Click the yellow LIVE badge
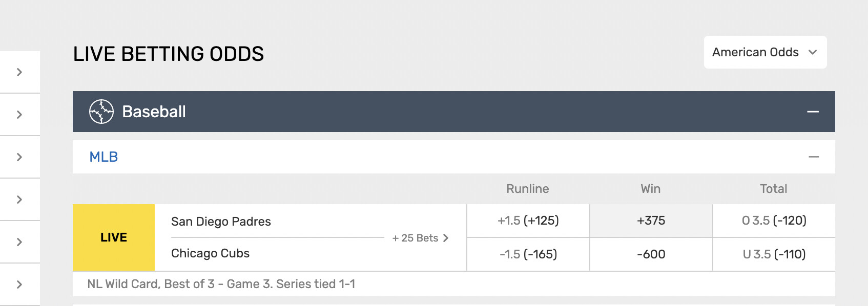The height and width of the screenshot is (306, 868). tap(114, 237)
